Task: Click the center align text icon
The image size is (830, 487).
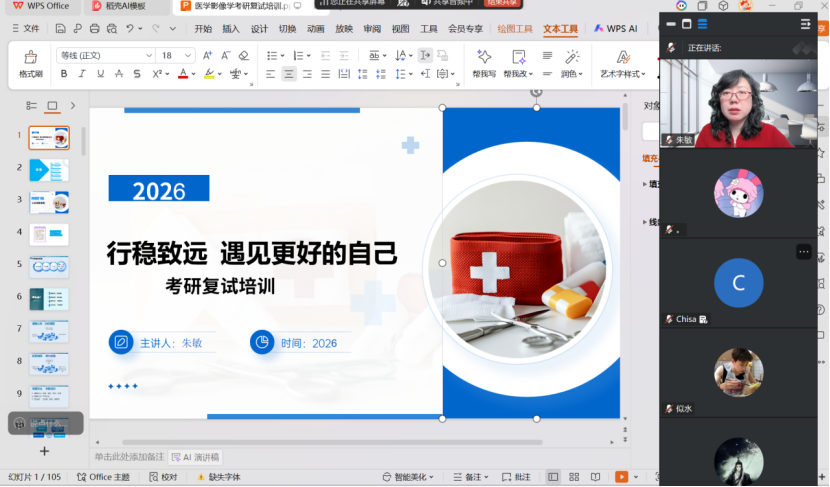Action: [289, 74]
